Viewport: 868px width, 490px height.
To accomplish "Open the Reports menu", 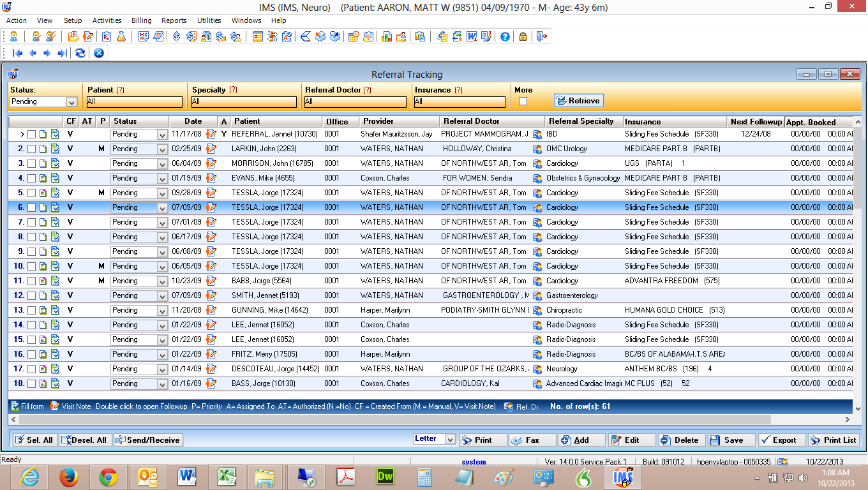I will point(174,20).
